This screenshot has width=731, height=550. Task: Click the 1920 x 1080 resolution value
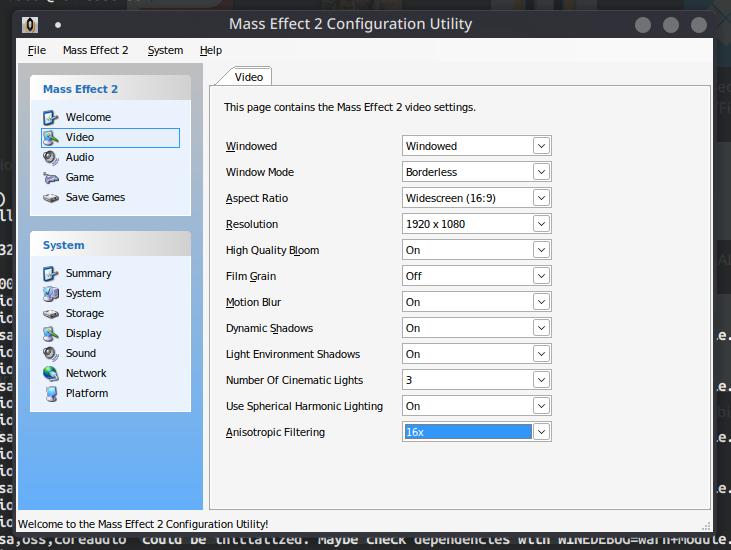pos(435,224)
